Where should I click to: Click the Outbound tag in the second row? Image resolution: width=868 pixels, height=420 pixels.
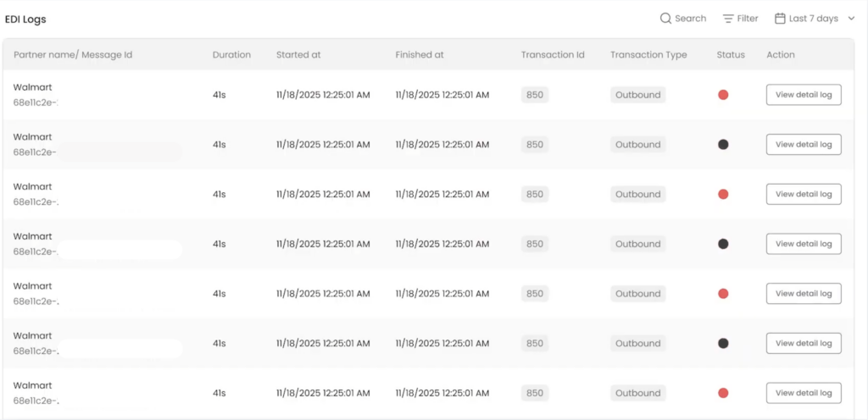coord(637,145)
